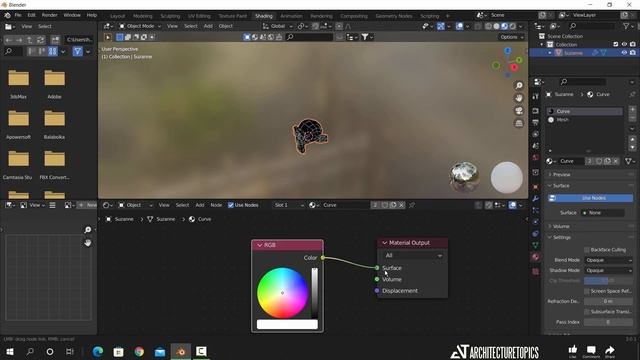The image size is (640, 360).
Task: Add a new material slot
Action: [x=632, y=110]
